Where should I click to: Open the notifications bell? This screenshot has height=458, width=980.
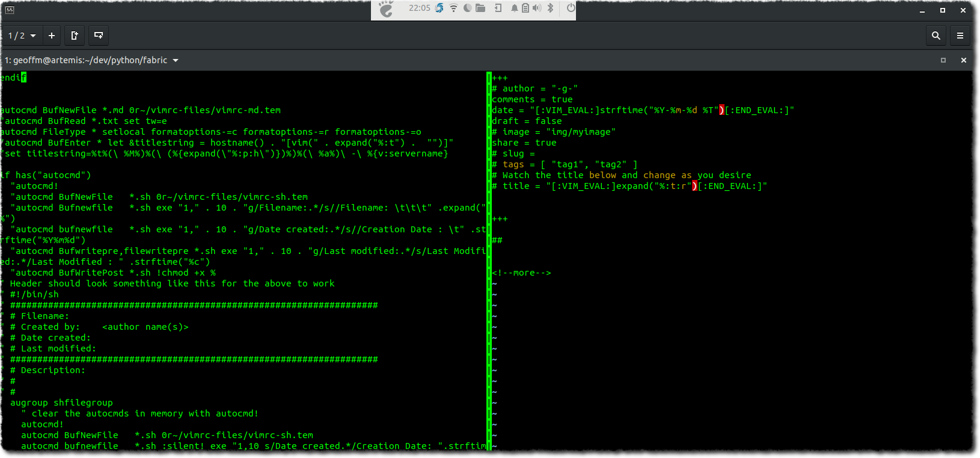[515, 8]
